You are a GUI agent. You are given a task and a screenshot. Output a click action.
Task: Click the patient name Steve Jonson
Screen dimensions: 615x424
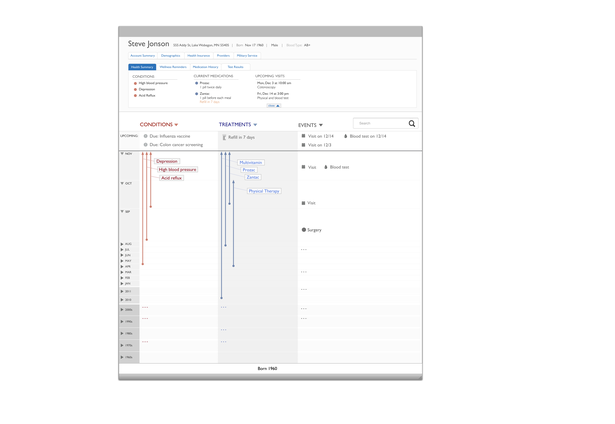[148, 44]
